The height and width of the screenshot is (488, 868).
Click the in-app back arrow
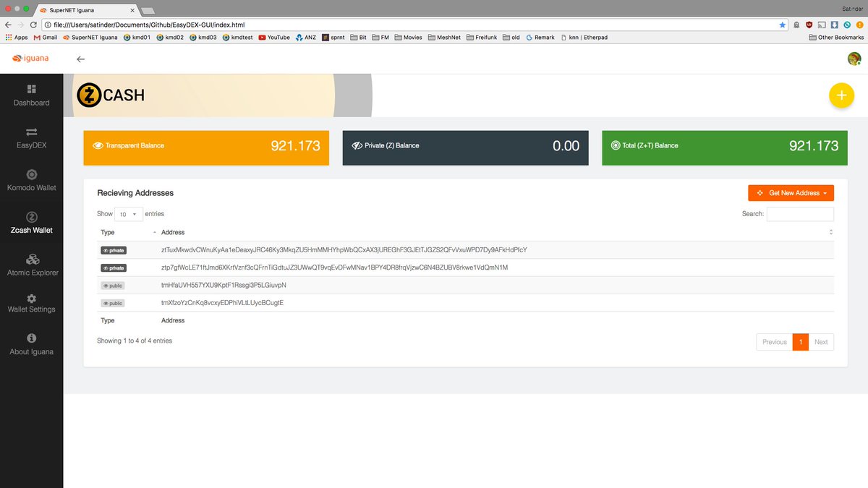coord(80,59)
